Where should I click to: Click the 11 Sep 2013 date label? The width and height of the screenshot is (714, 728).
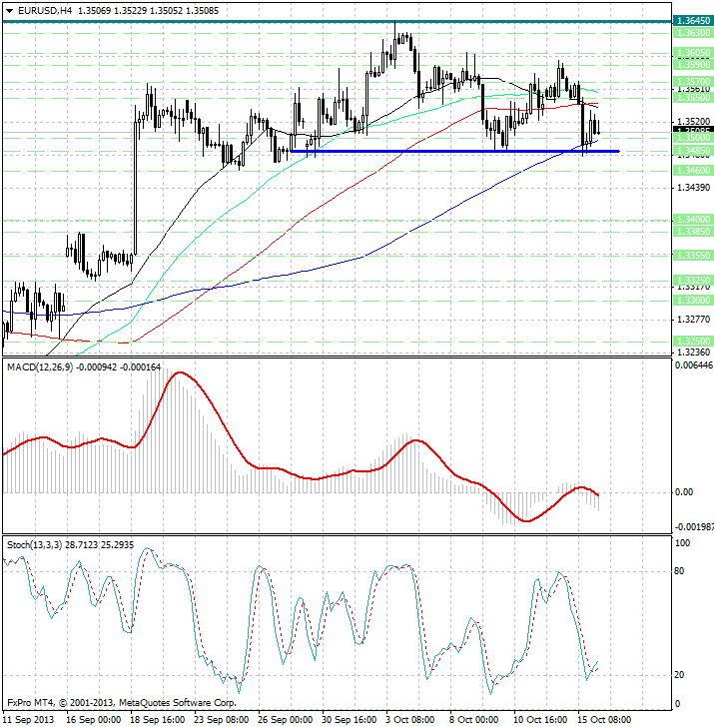pyautogui.click(x=29, y=720)
